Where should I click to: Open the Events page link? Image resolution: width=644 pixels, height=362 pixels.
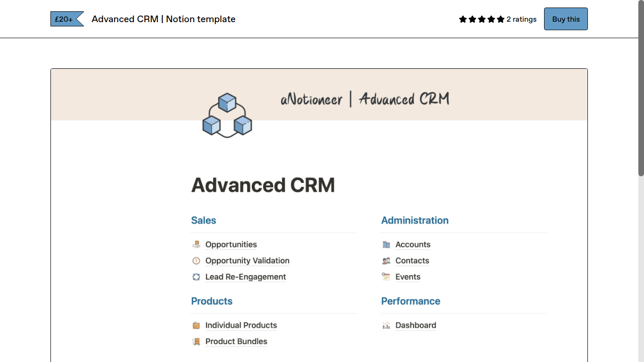(x=408, y=277)
